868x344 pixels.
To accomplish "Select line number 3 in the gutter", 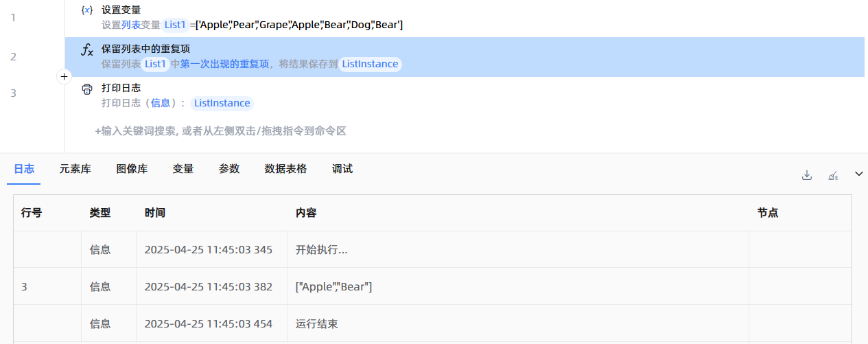I will pyautogui.click(x=14, y=93).
